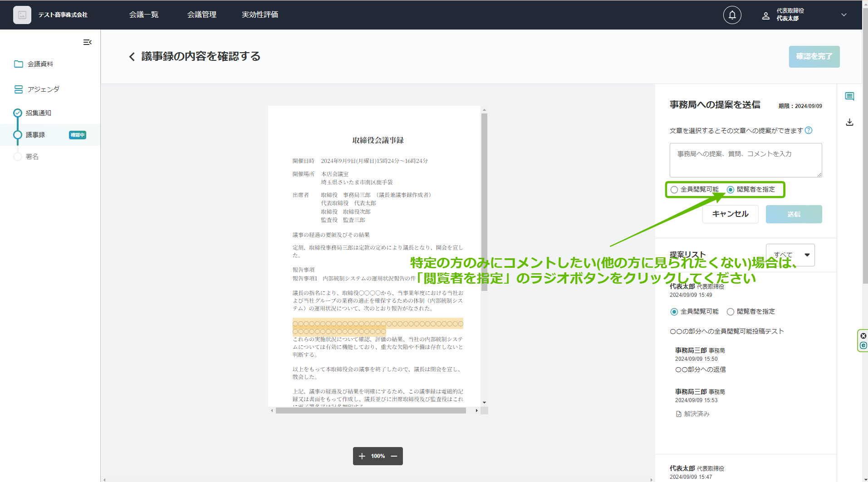Click the download icon on right edge
Image resolution: width=868 pixels, height=482 pixels.
pos(849,122)
